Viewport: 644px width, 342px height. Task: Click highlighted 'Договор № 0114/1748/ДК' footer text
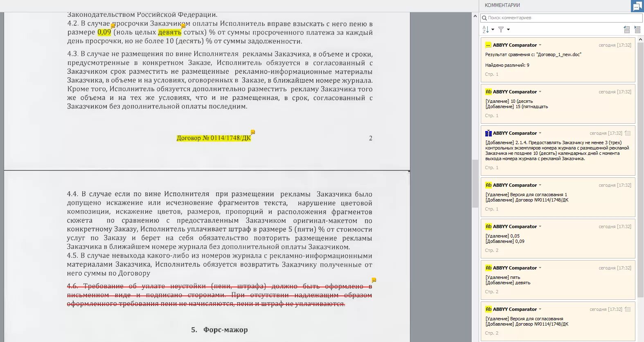pyautogui.click(x=214, y=138)
